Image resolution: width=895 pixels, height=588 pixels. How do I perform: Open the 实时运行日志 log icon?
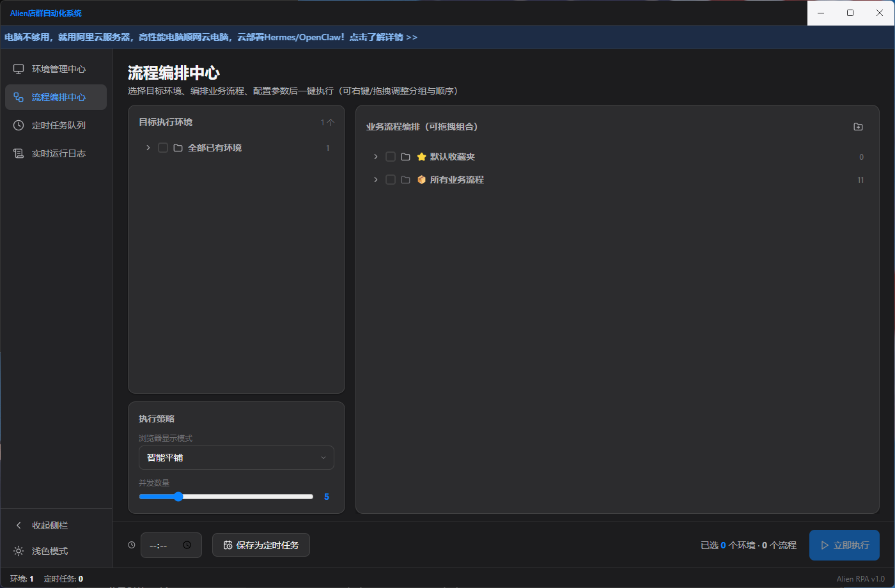coord(19,153)
